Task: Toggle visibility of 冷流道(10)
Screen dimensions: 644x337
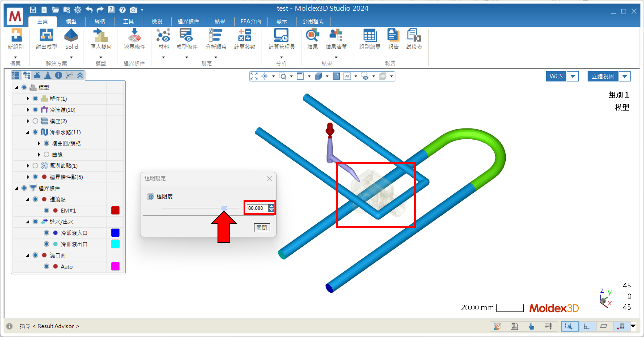Action: tap(35, 110)
